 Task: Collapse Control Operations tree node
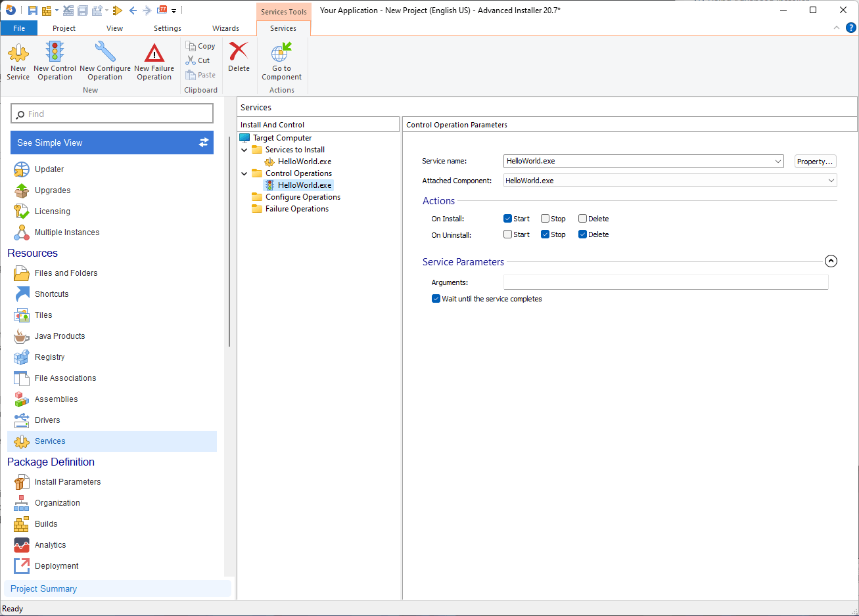(244, 173)
